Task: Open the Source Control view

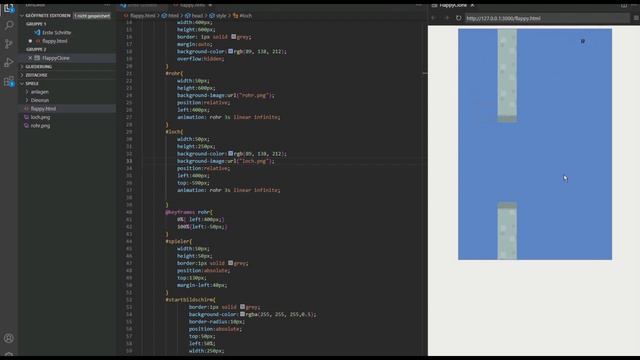Action: coord(9,44)
